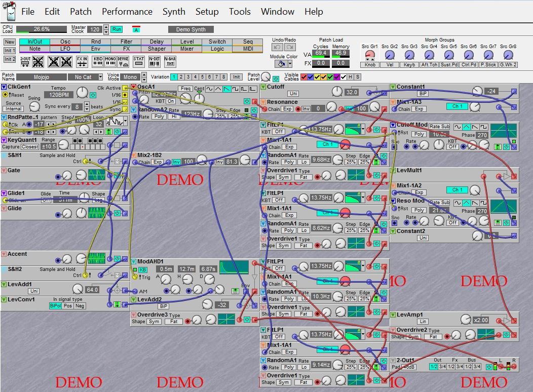
Task: Add the N-BAR TXT name bar module
Action: click(170, 61)
